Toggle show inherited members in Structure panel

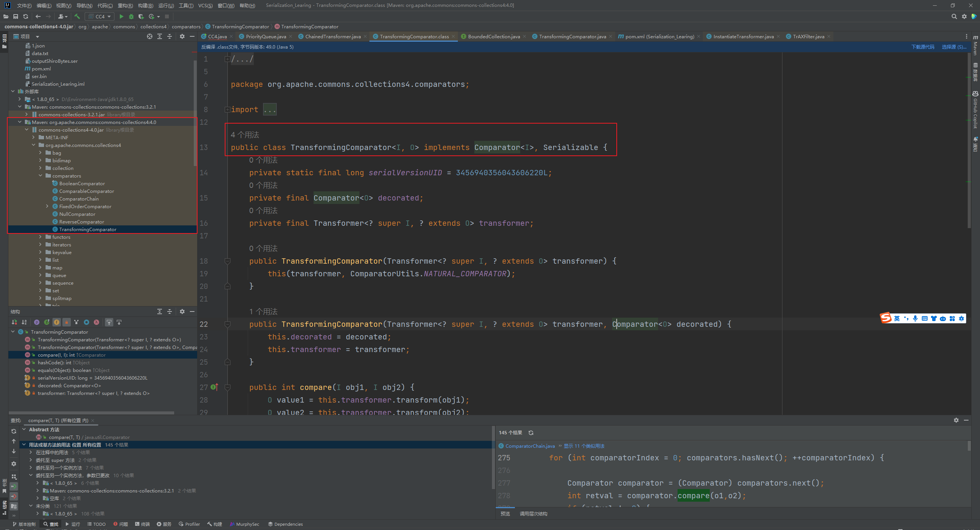click(47, 322)
